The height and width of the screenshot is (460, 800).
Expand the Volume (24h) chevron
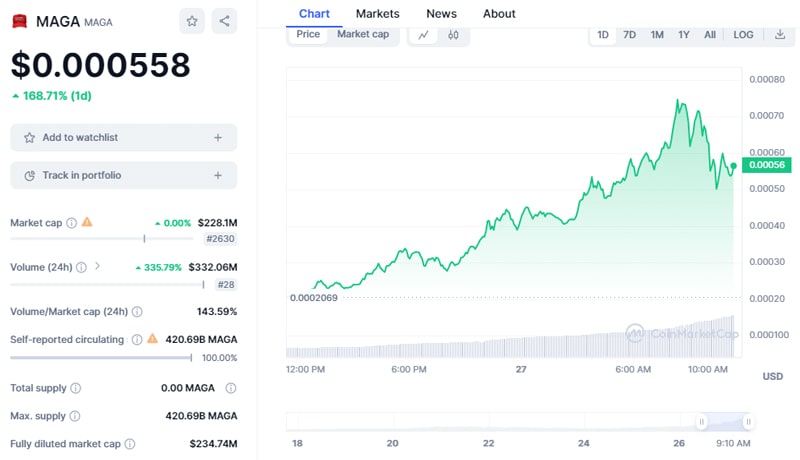(x=98, y=267)
